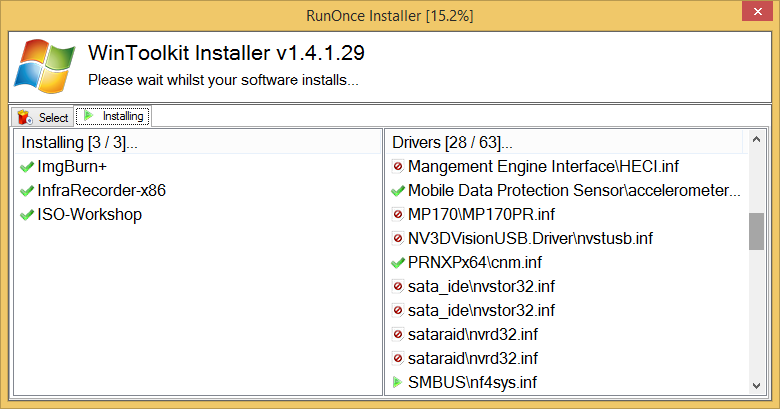Click green checkmark beside Mobile Data Protection Sensor
The height and width of the screenshot is (409, 780).
point(398,190)
